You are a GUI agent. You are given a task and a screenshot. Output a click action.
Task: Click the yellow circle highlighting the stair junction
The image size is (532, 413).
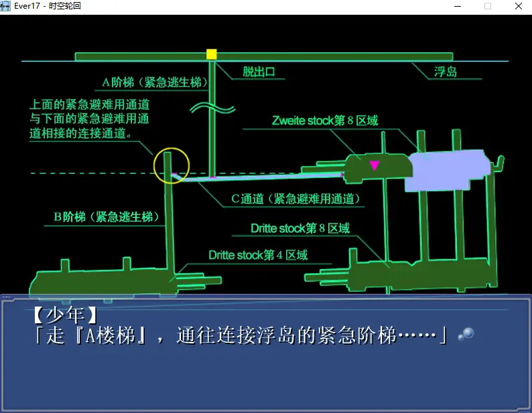point(172,165)
